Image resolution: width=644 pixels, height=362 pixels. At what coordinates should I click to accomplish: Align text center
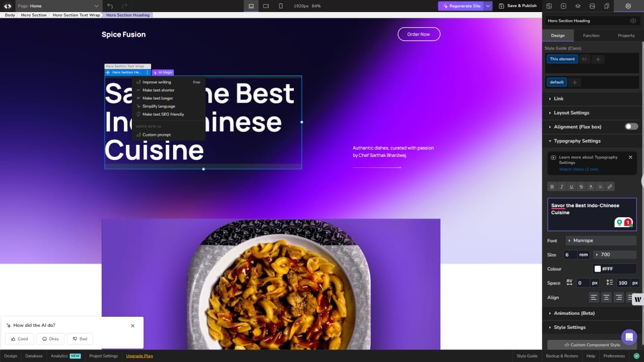click(606, 297)
